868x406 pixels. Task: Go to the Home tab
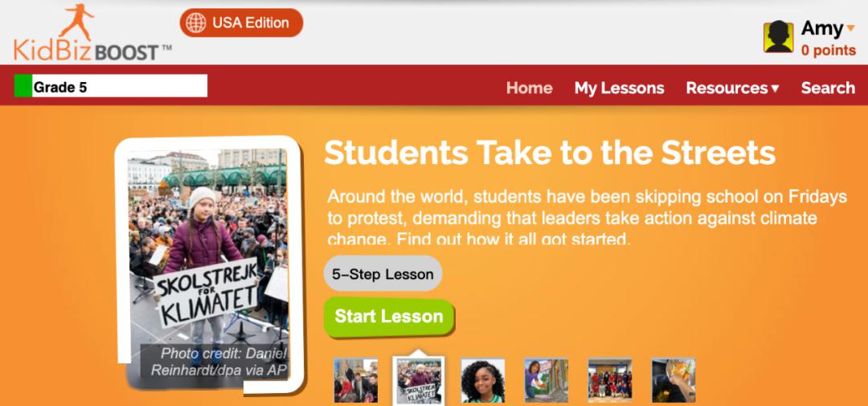coord(529,88)
